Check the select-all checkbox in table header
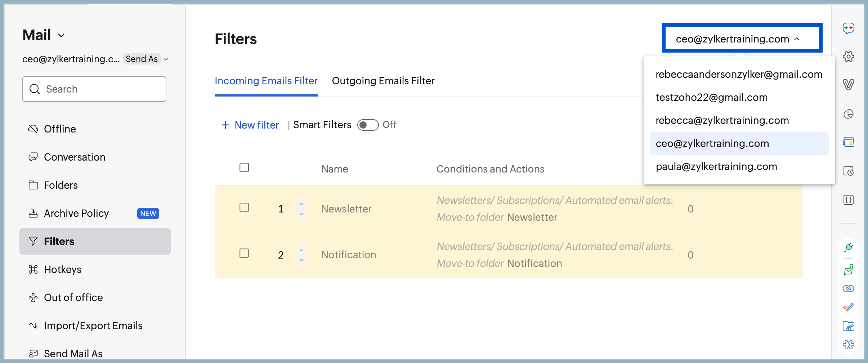Image resolution: width=868 pixels, height=363 pixels. click(244, 167)
